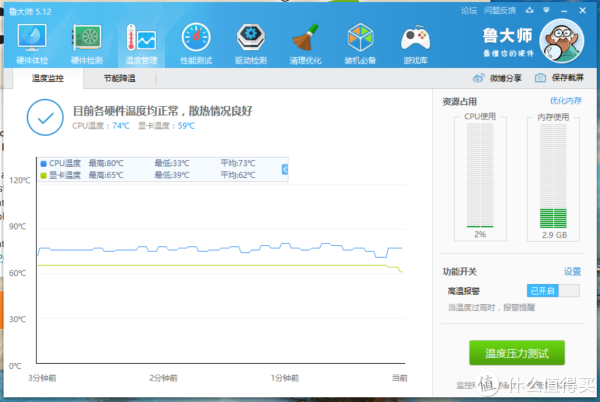Toggle 高温报警 已开启 switch
This screenshot has width=600, height=402.
553,291
